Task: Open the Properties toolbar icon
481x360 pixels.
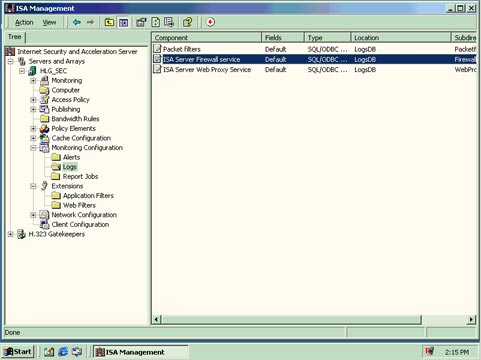Action: click(x=141, y=22)
